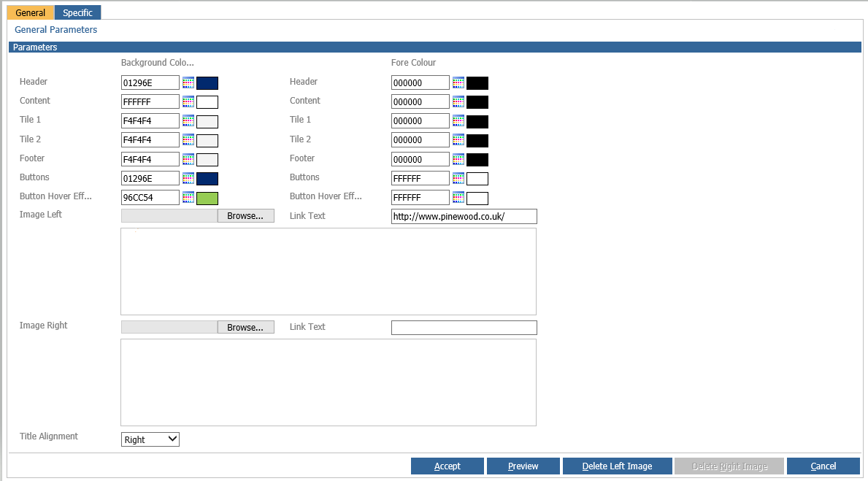Click Content fore colour hex field
The image size is (868, 481).
420,102
